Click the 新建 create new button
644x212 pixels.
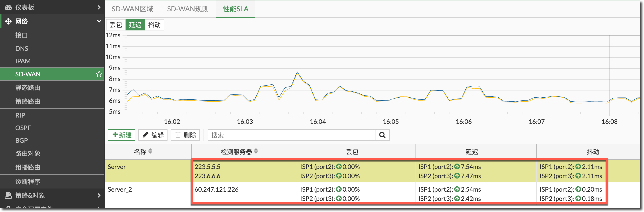(122, 135)
